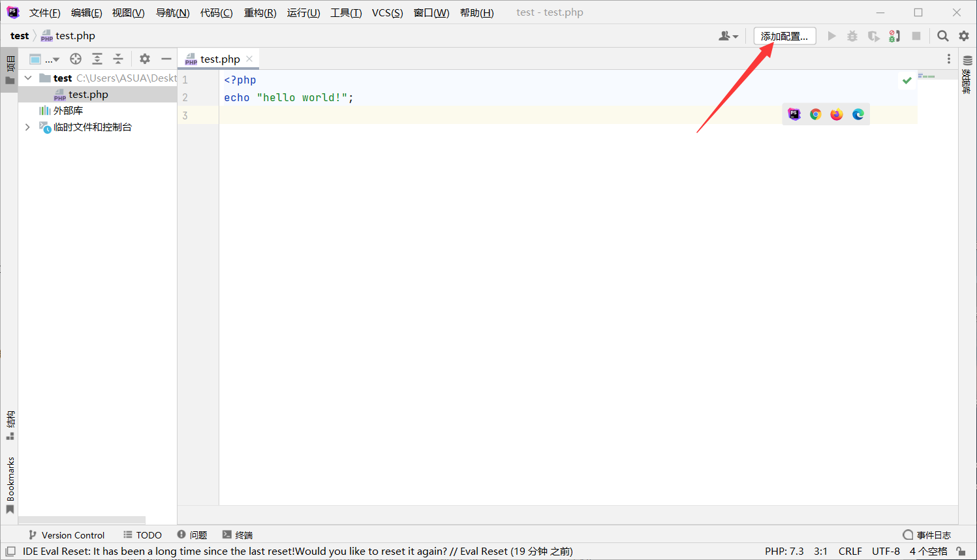The width and height of the screenshot is (977, 560).
Task: Toggle tool window bars icon in status bar
Action: click(10, 552)
